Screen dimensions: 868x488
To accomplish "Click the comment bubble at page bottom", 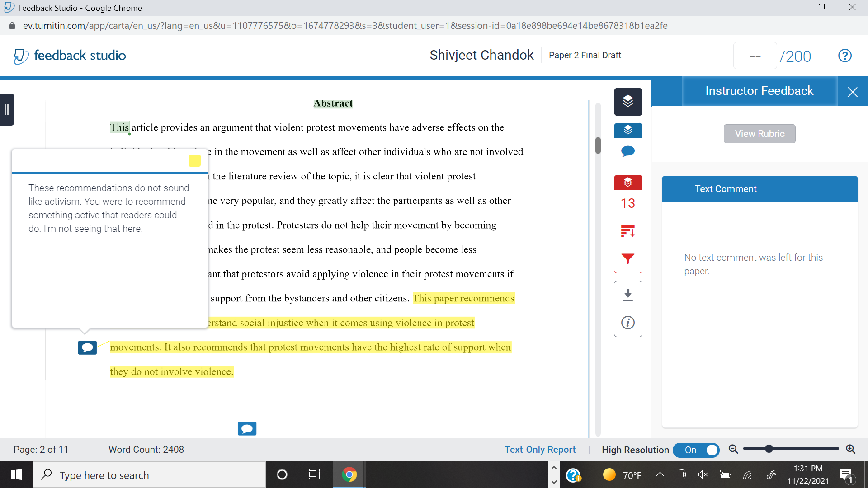I will (247, 428).
